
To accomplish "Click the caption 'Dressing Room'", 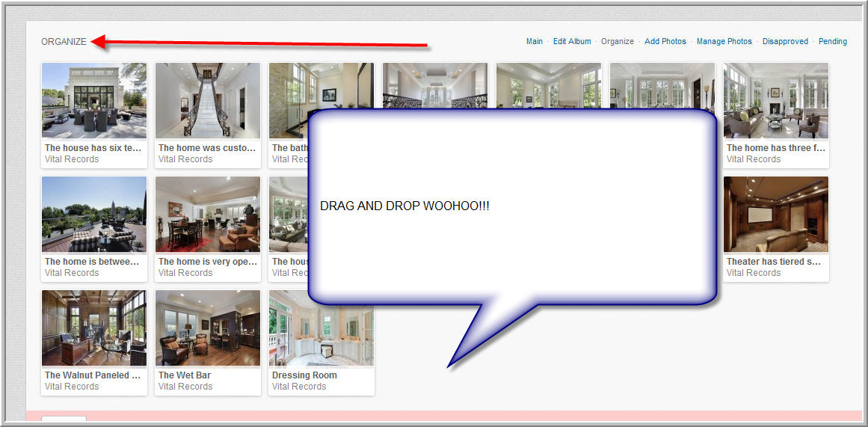I will 304,375.
